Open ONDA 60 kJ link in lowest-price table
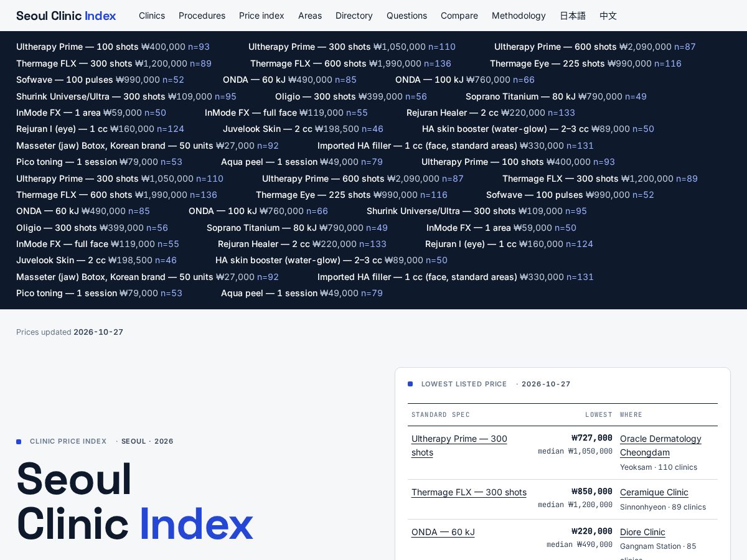747x560 pixels. pyautogui.click(x=443, y=532)
